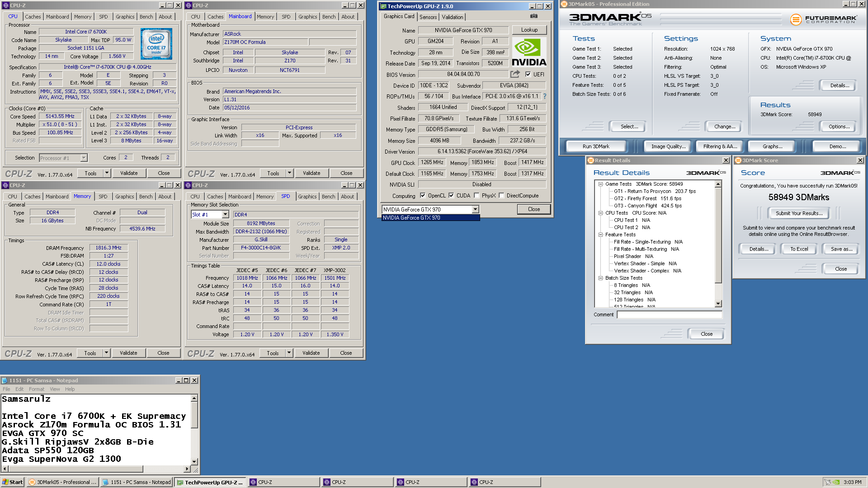
Task: Open Caches tab in the CPU tab window
Action: click(33, 17)
